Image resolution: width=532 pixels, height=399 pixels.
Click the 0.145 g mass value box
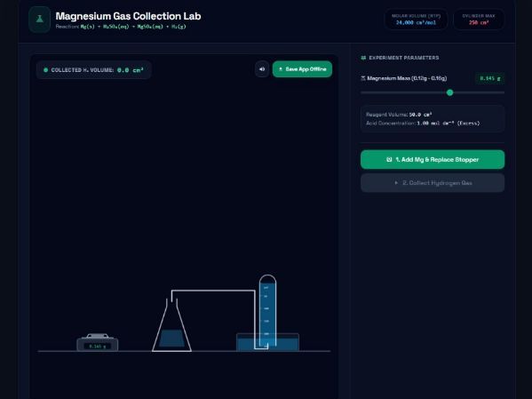coord(490,78)
